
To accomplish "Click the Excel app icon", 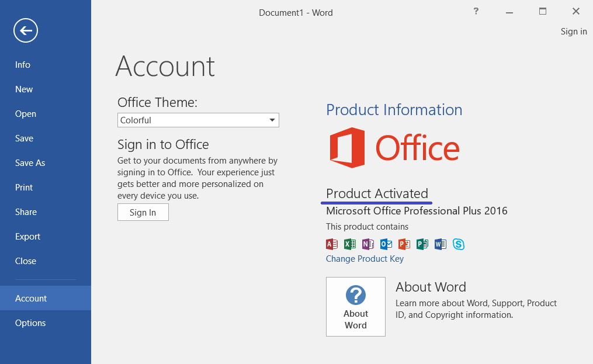I will coord(350,244).
